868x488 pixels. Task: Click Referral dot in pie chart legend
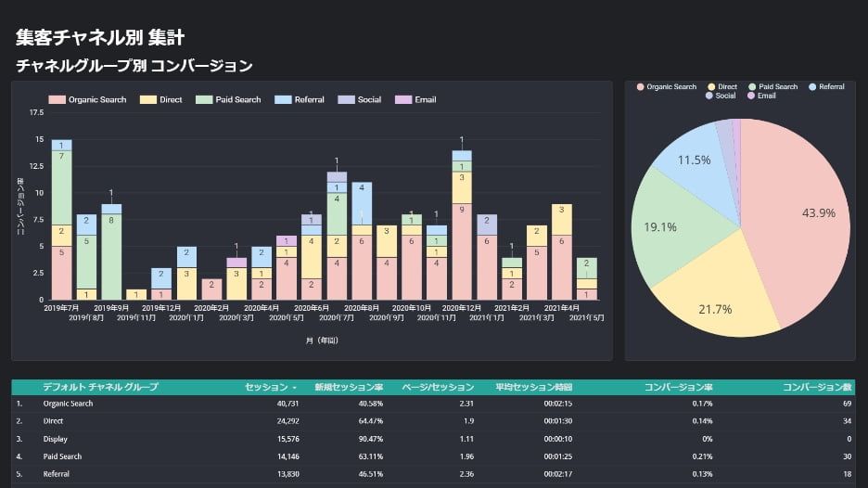[x=812, y=87]
